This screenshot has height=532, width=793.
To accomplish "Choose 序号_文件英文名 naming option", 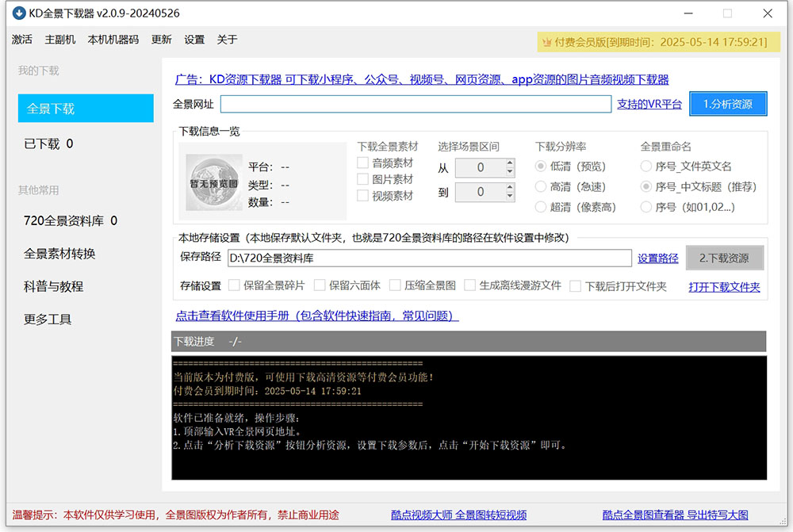I will 646,166.
